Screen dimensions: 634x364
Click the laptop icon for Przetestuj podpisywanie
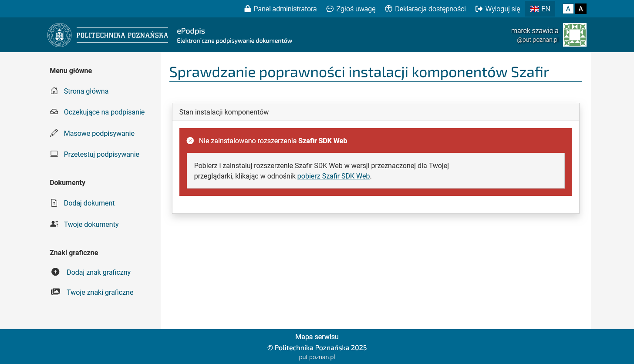pos(54,154)
